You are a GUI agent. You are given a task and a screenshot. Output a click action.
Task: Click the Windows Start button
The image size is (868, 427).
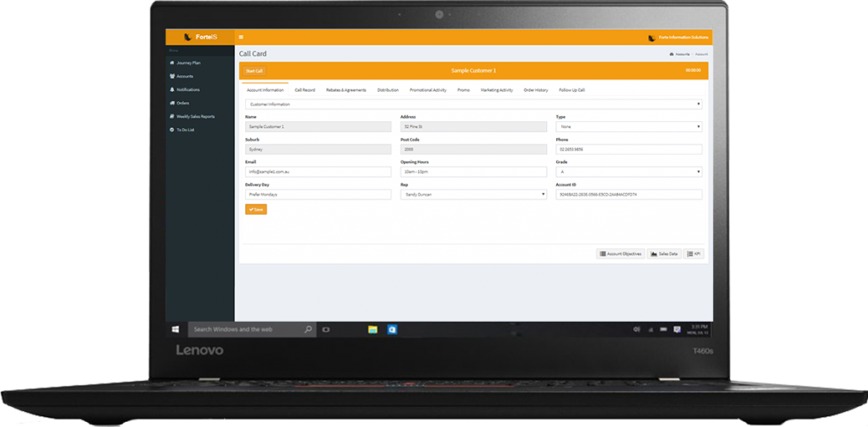pos(175,329)
